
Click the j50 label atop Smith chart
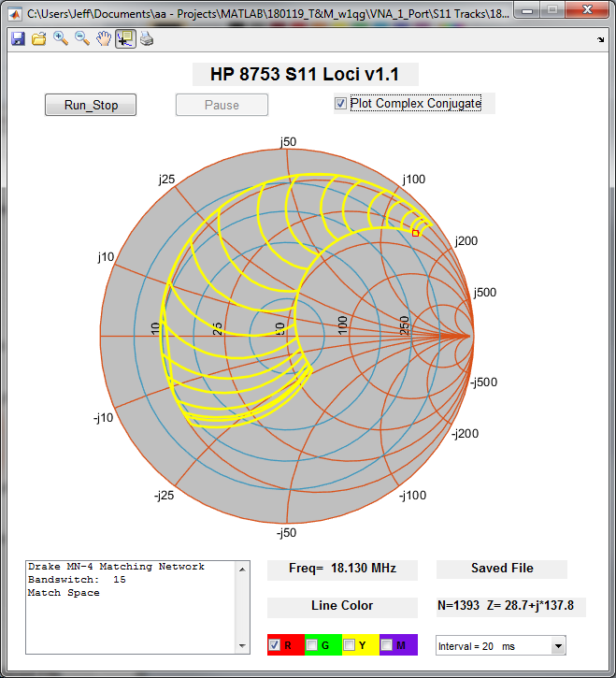tap(288, 142)
